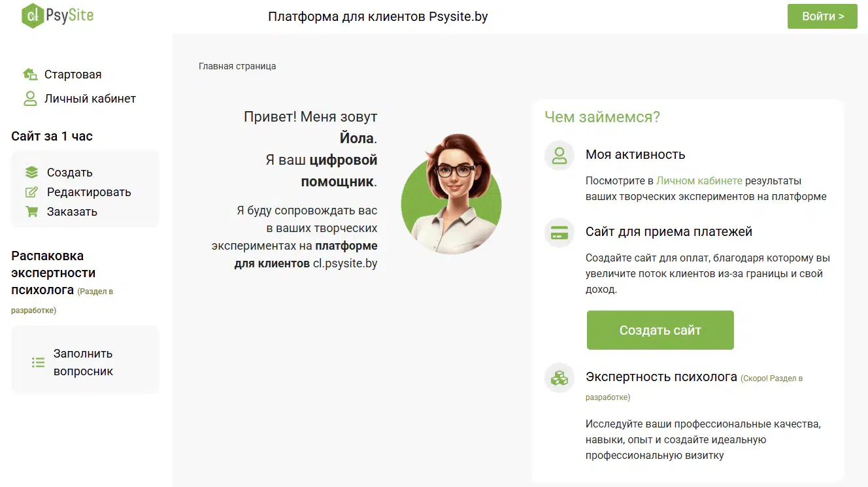The height and width of the screenshot is (487, 868).
Task: Click the home icon beside Стартовая
Action: tap(30, 75)
